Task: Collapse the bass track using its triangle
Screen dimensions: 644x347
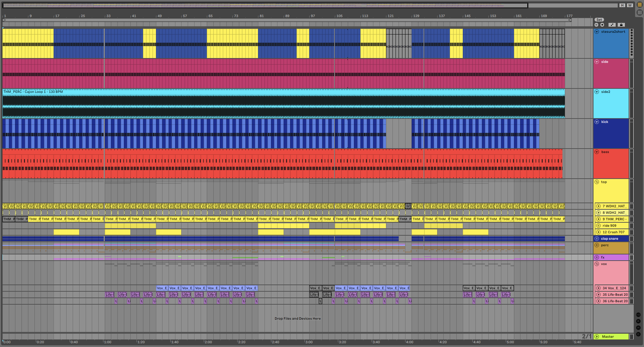Action: pyautogui.click(x=597, y=152)
